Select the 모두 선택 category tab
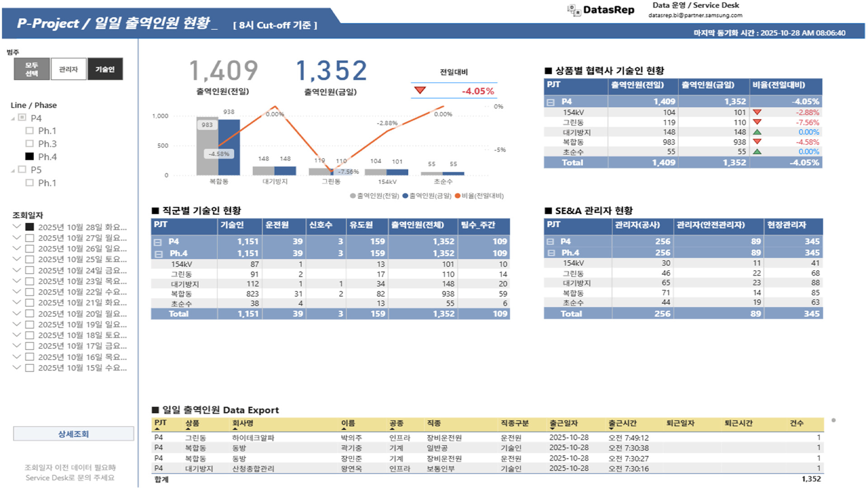Viewport: 868px width, 488px height. (32, 69)
